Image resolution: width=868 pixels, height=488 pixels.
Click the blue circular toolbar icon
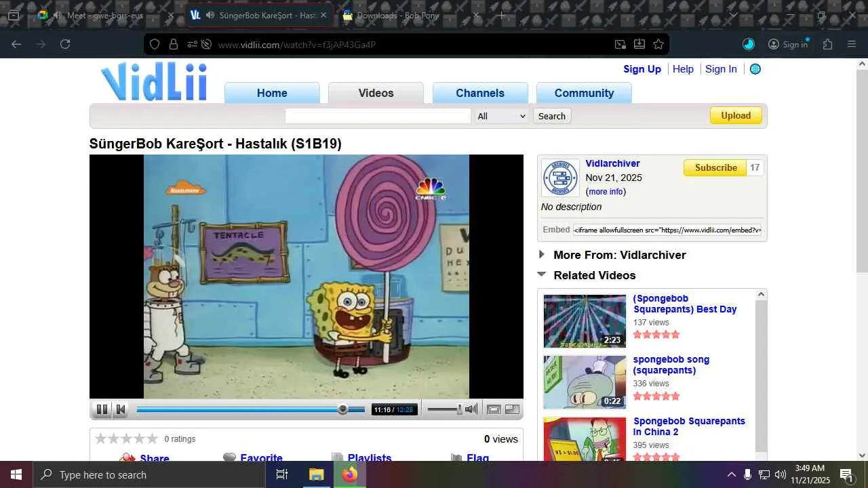click(x=749, y=44)
